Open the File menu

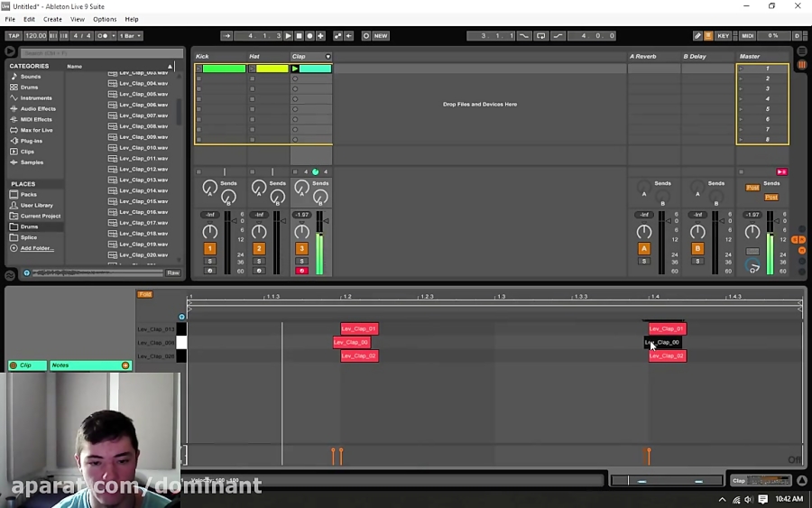click(x=10, y=19)
